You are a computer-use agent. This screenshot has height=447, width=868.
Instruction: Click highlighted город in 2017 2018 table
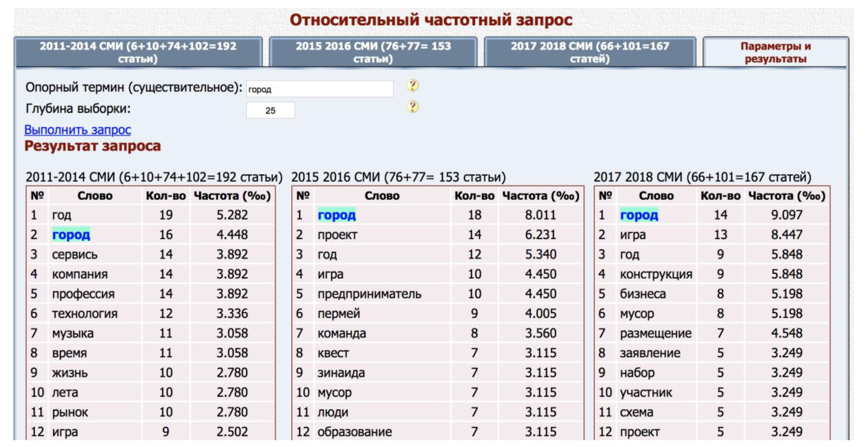point(639,215)
